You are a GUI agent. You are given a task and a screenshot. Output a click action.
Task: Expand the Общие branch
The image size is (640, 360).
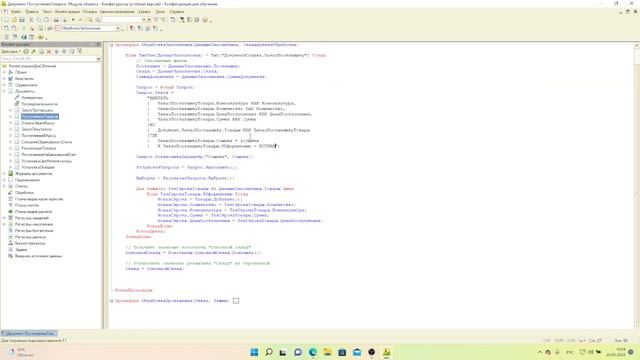click(x=4, y=72)
